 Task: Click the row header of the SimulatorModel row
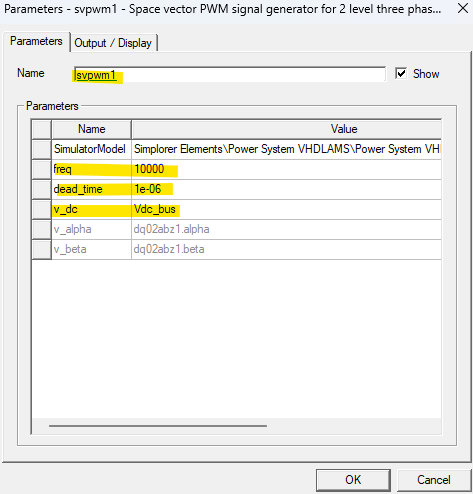click(x=42, y=149)
